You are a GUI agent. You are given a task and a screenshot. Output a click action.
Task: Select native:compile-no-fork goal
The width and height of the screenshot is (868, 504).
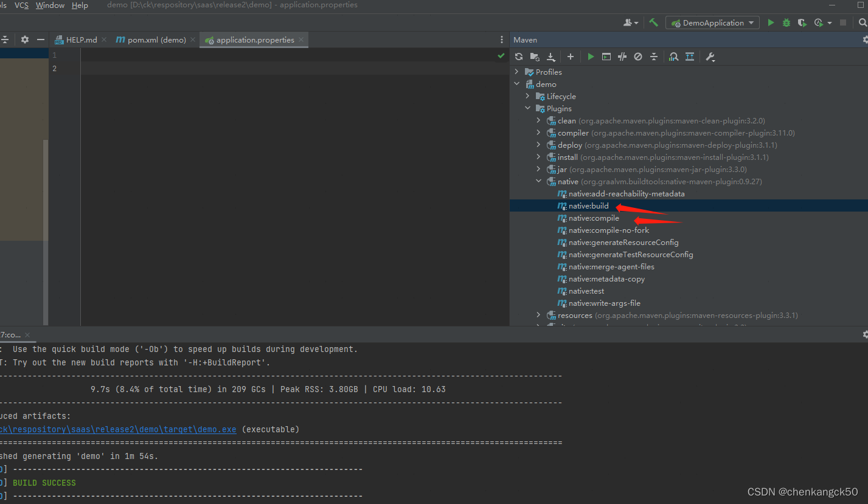pos(609,230)
